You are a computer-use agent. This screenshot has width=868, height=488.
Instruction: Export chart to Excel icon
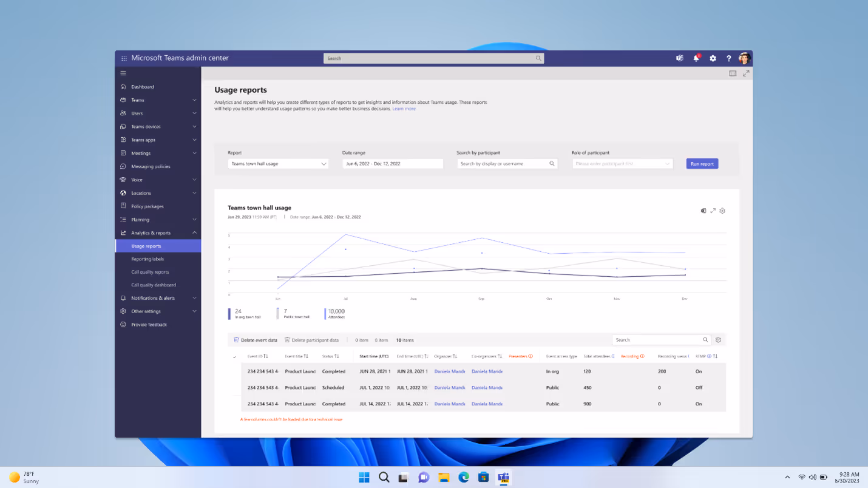[704, 211]
